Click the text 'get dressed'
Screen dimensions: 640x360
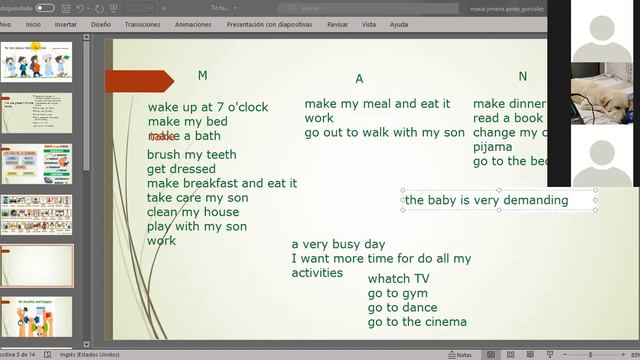point(181,169)
